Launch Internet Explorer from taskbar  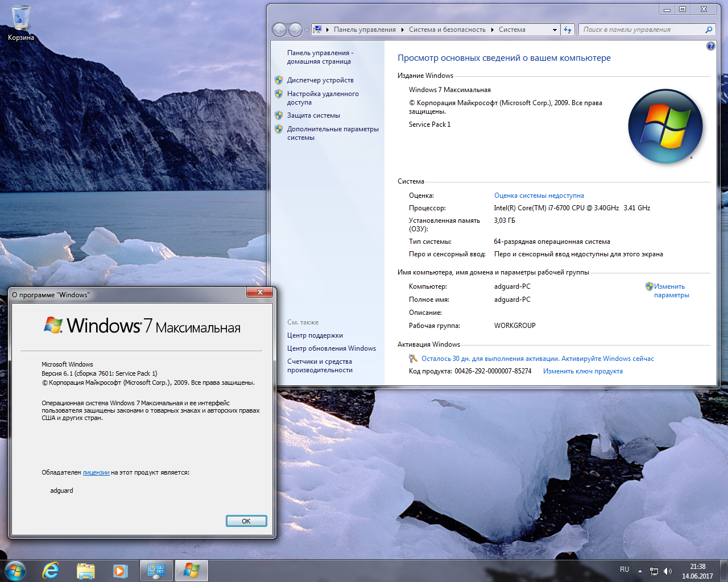click(51, 571)
